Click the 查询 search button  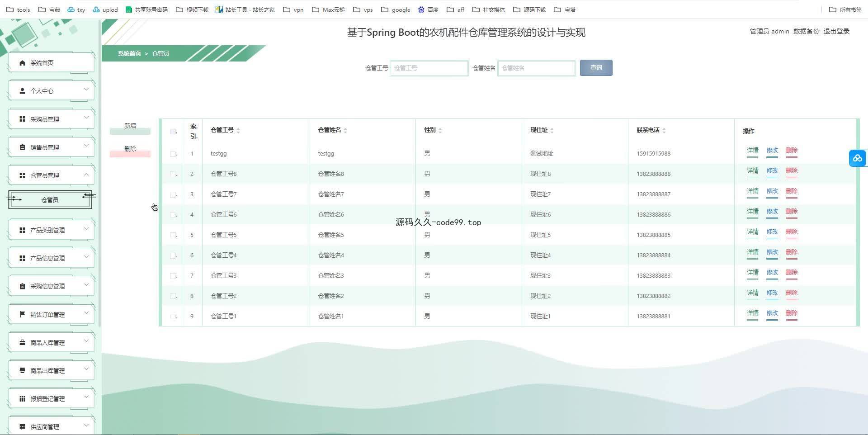coord(596,68)
